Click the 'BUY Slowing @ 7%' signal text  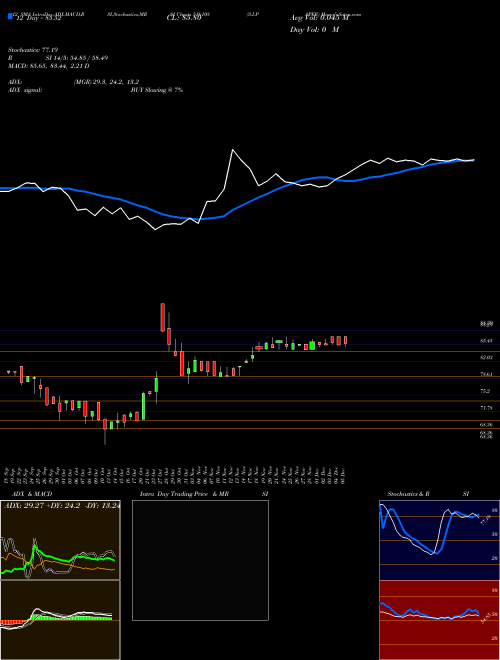(x=157, y=90)
